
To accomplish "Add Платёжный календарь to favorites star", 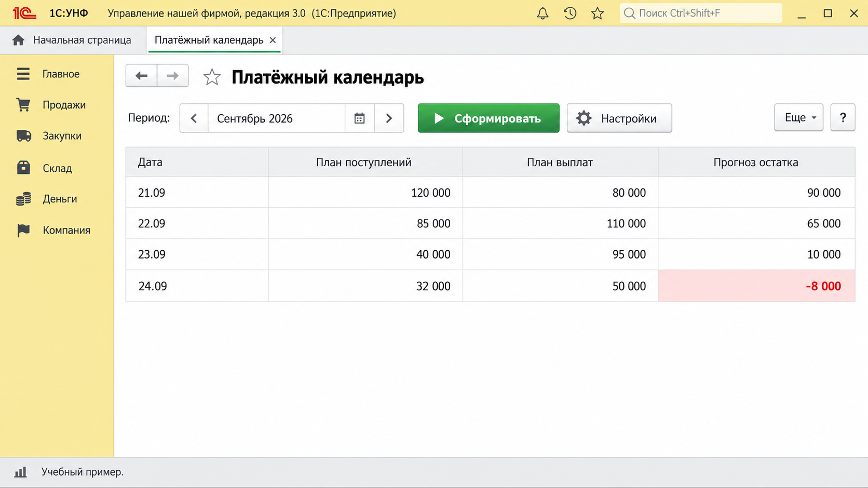I will [212, 77].
